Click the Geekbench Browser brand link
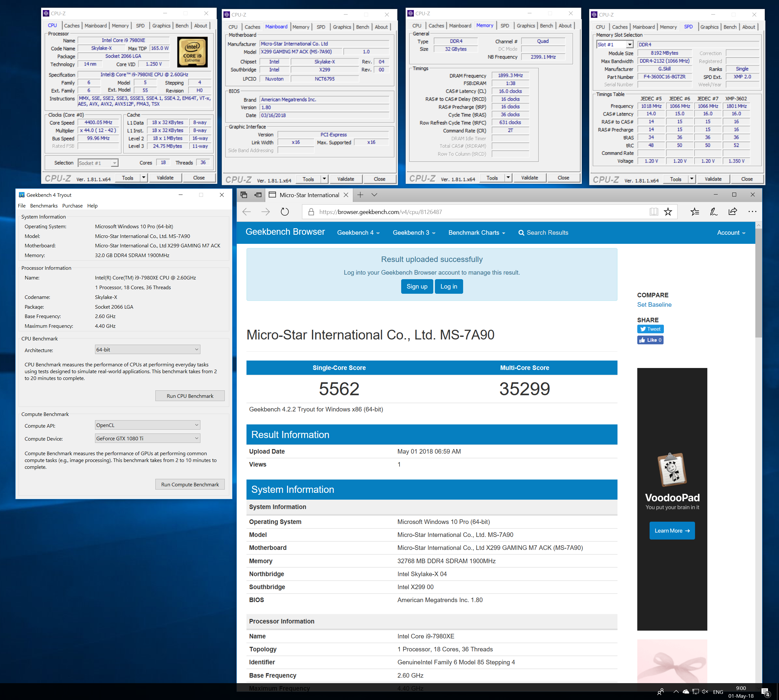779x700 pixels. (x=285, y=232)
